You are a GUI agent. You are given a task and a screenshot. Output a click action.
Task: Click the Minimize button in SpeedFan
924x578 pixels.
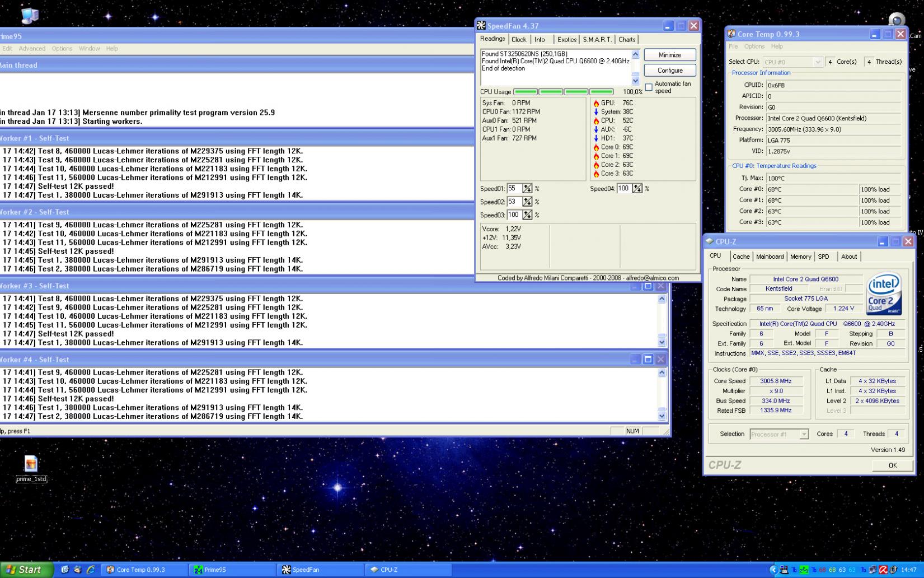670,55
